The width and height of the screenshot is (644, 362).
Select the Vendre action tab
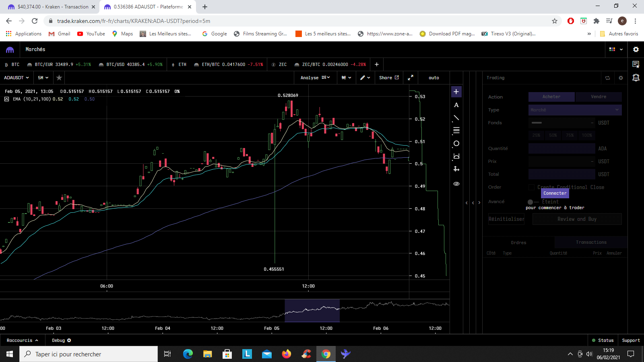[598, 97]
